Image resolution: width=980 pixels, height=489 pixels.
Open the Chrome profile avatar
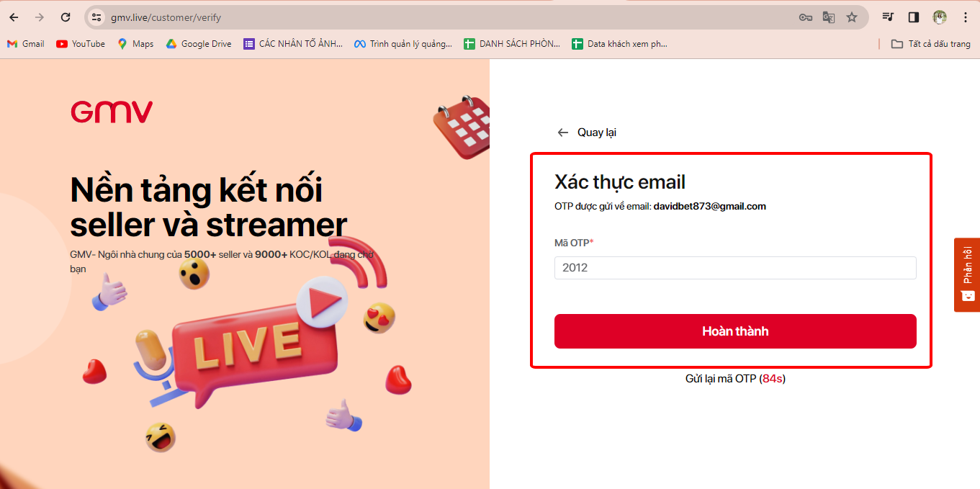coord(940,17)
